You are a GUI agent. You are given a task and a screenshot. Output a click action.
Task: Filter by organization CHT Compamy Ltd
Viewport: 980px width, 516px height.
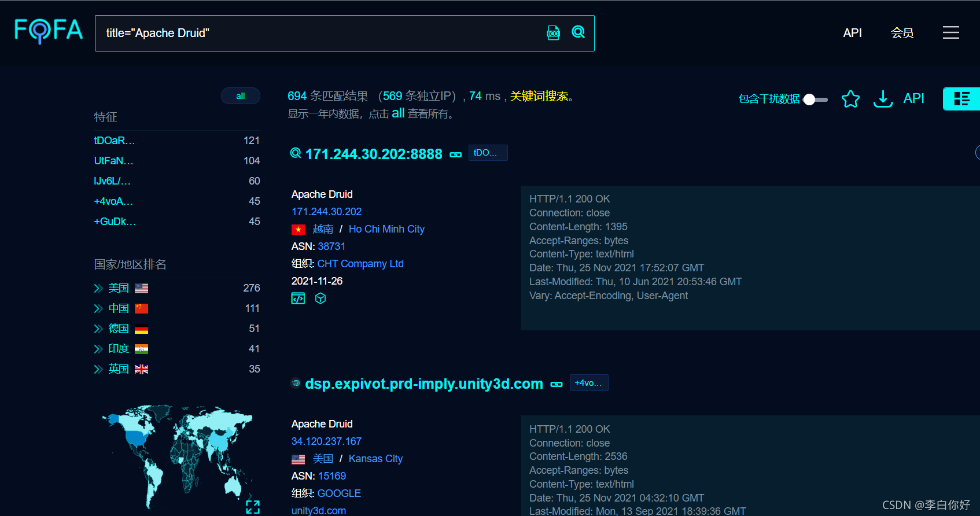(x=360, y=264)
